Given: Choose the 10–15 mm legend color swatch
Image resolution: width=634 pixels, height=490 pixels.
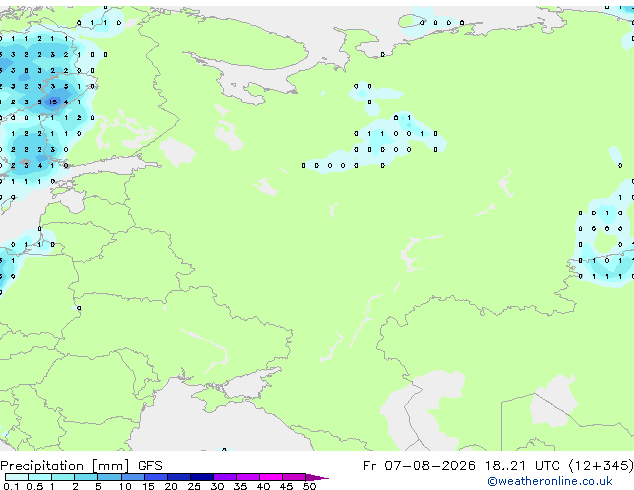Looking at the screenshot, I should click(132, 477).
